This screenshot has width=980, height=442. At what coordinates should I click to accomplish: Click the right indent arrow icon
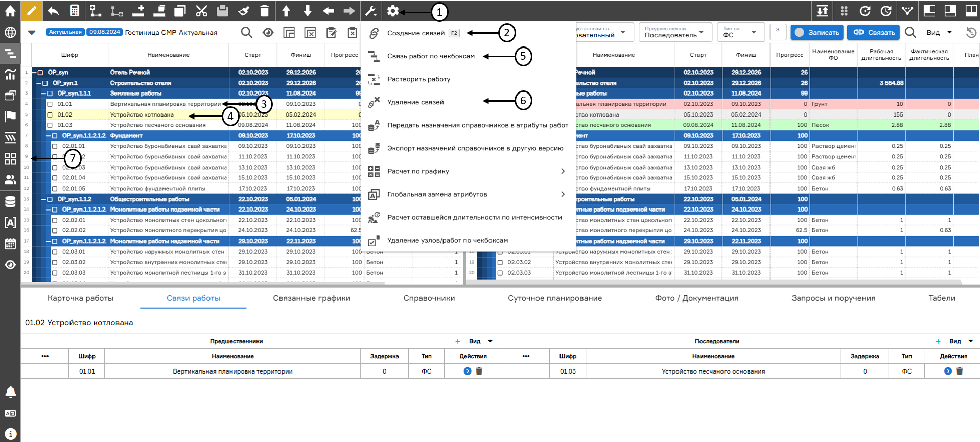click(x=349, y=11)
